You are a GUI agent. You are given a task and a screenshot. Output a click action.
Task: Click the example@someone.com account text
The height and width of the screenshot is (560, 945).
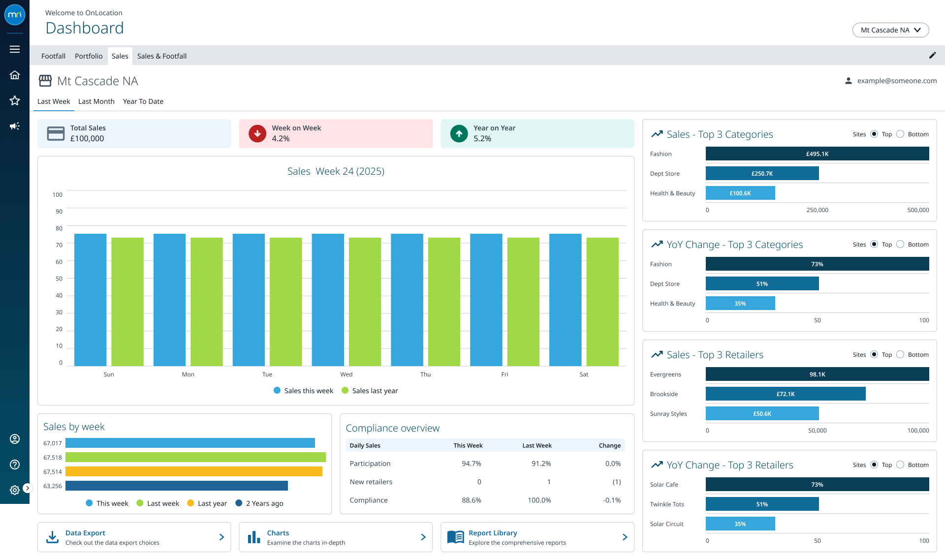tap(897, 81)
